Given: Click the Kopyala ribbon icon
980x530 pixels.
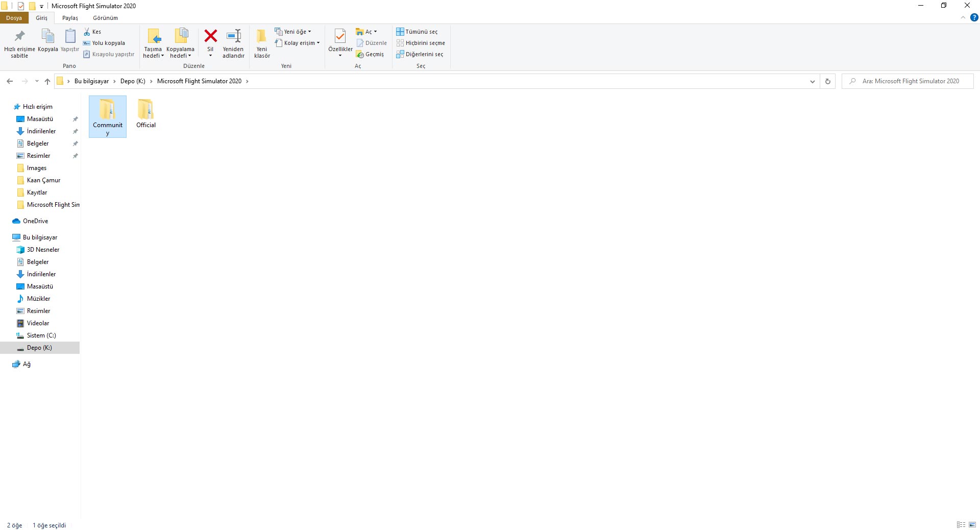Looking at the screenshot, I should (x=47, y=40).
